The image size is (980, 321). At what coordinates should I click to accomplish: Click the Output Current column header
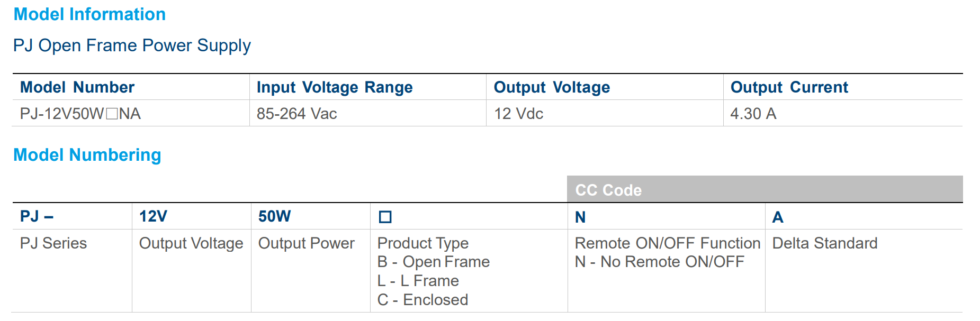click(789, 87)
